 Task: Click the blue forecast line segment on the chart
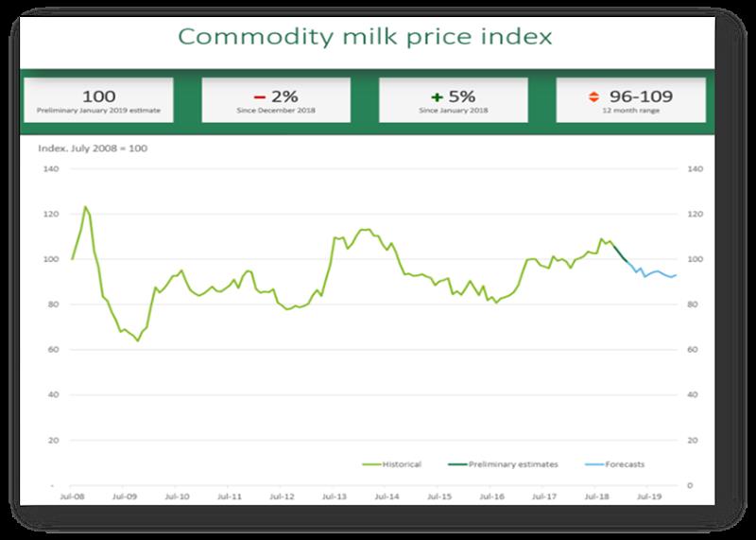[652, 273]
